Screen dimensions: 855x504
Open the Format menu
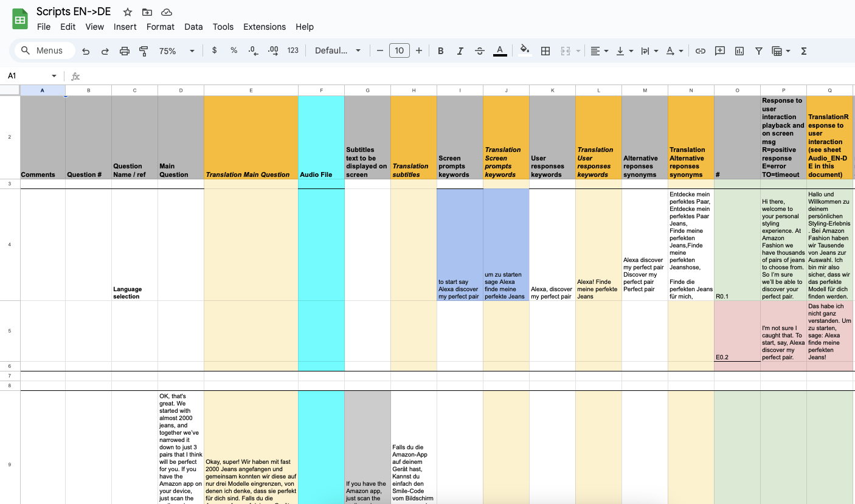[161, 27]
